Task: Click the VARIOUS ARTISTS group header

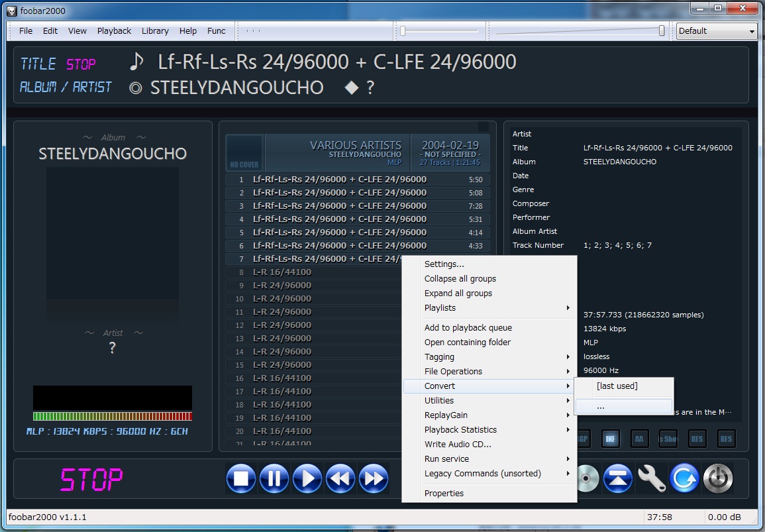Action: tap(355, 146)
